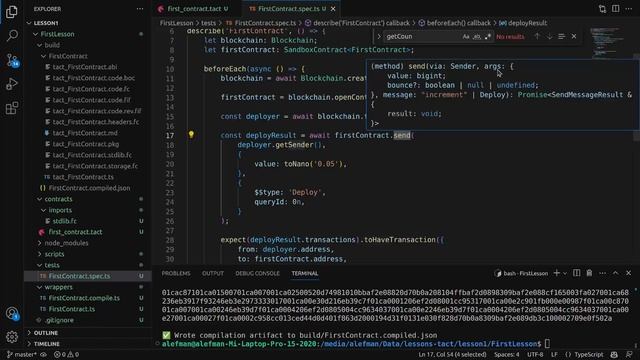The width and height of the screenshot is (640, 360).
Task: Open Run and Debug view
Action: [12, 84]
